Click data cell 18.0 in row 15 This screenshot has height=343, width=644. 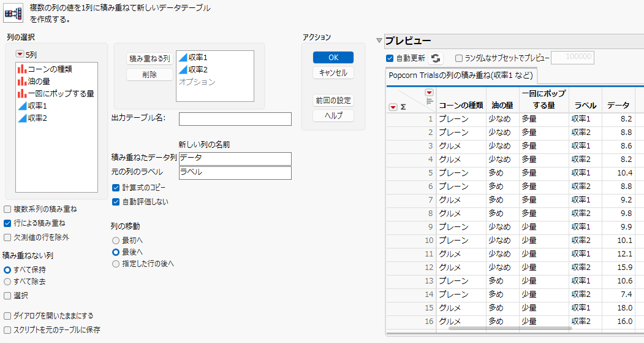pyautogui.click(x=618, y=308)
